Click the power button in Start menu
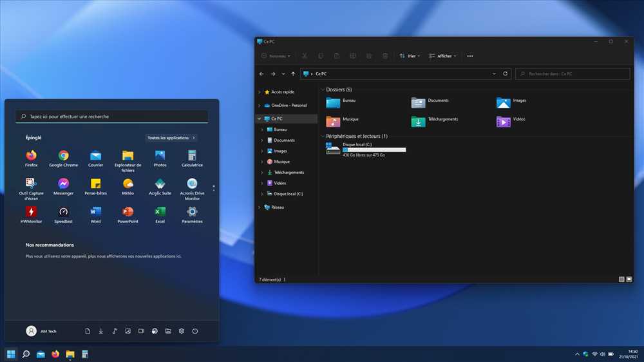Screen dimensions: 644x362 (x=195, y=331)
